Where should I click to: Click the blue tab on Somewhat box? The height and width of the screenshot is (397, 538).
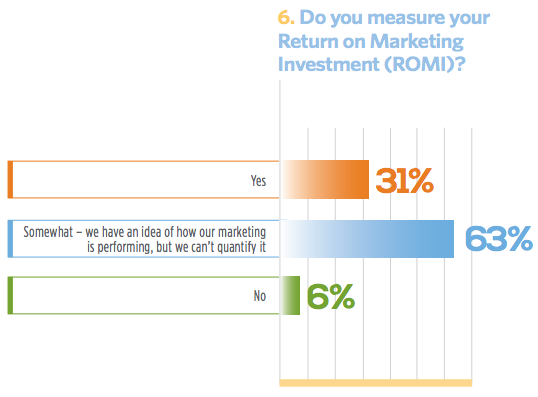10,239
